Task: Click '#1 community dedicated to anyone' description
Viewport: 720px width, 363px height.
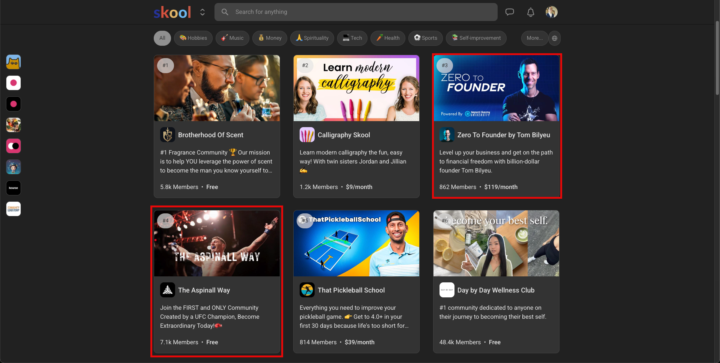Action: point(493,312)
